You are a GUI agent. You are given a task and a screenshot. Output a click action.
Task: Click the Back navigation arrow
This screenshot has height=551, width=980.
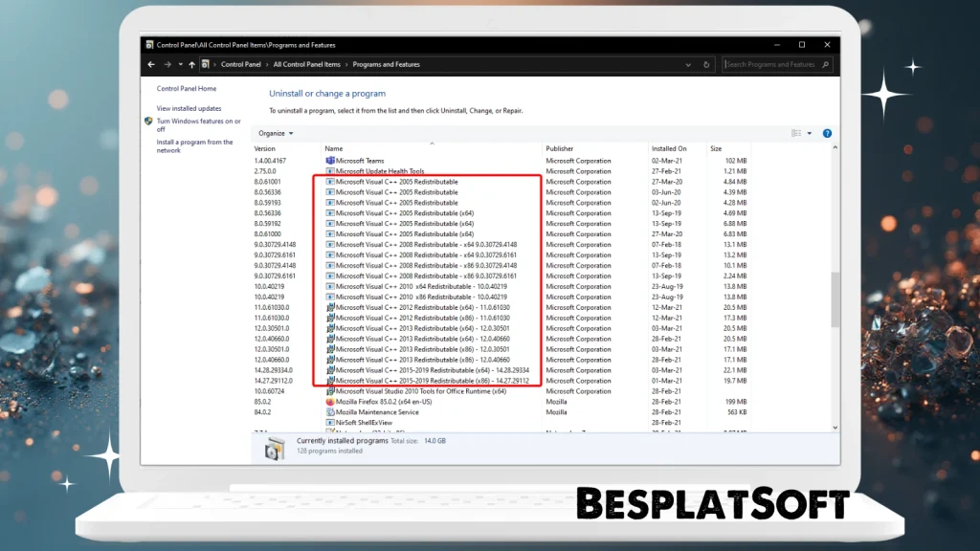[x=149, y=64]
